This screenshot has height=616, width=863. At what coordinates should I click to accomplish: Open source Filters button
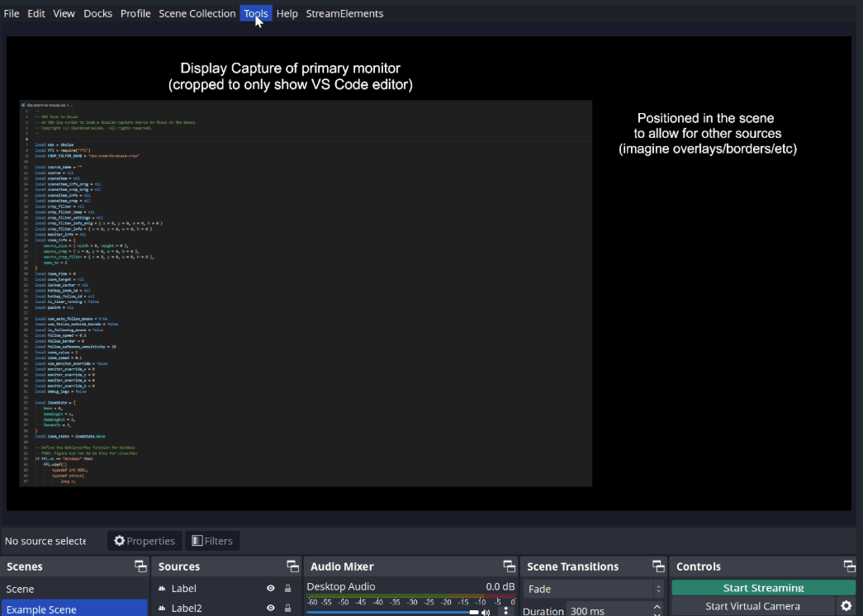point(212,541)
